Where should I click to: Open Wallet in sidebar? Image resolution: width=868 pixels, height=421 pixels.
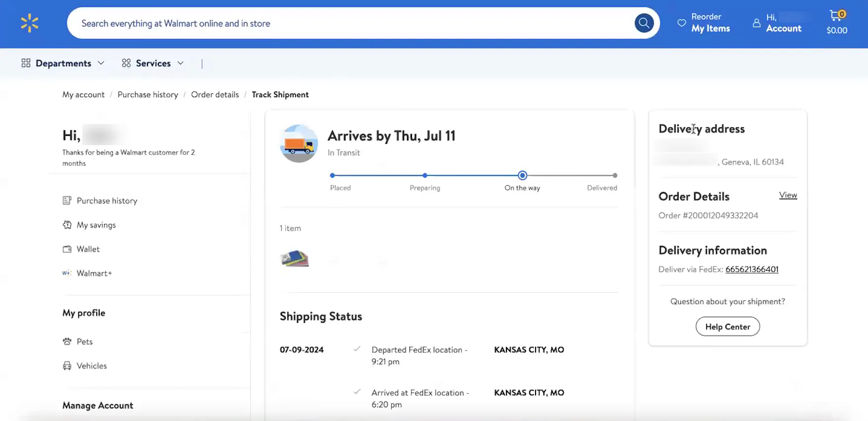[88, 249]
